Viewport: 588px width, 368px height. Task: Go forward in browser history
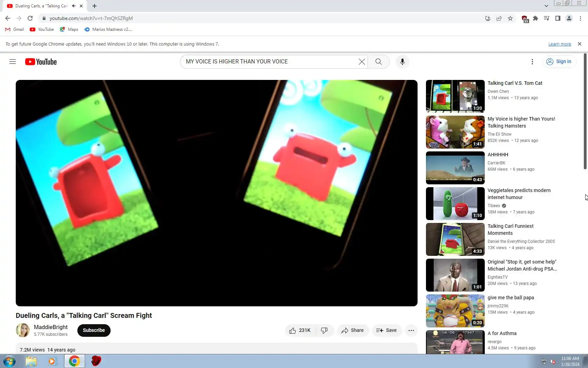tap(19, 18)
